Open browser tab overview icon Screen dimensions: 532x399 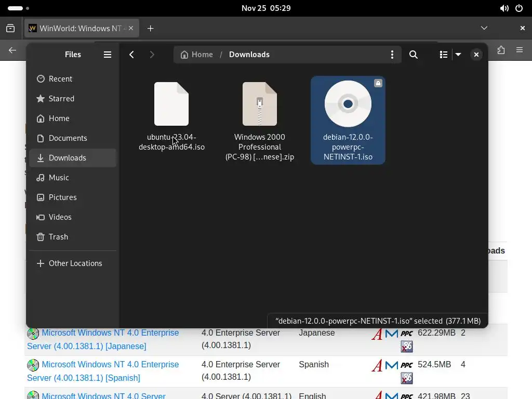click(10, 28)
